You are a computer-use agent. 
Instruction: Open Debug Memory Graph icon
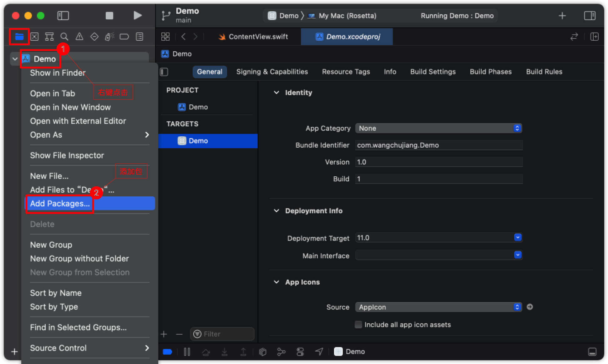coord(281,352)
